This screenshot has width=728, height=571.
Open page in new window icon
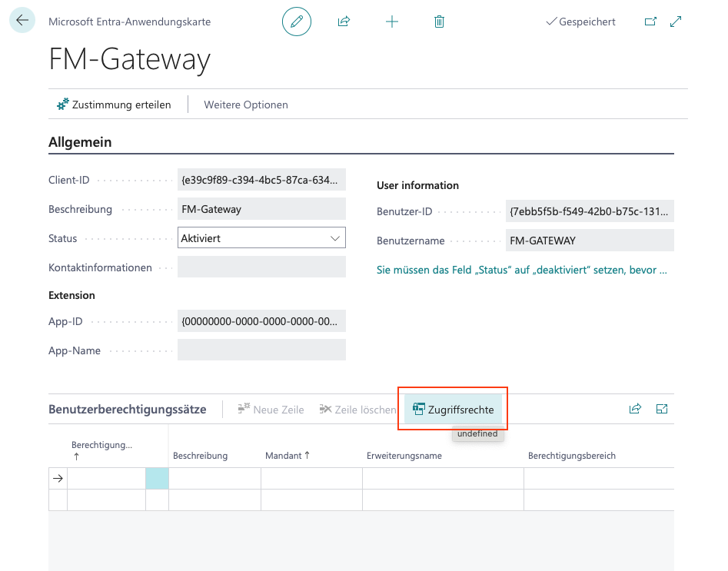click(650, 22)
